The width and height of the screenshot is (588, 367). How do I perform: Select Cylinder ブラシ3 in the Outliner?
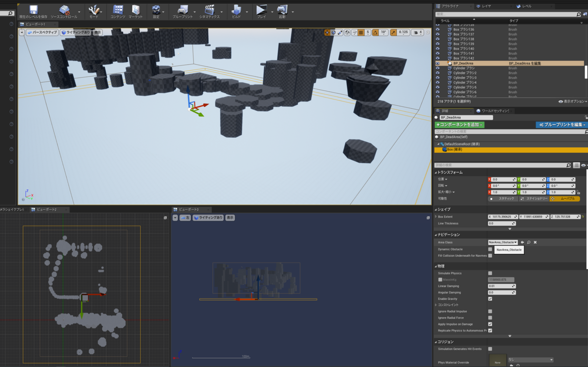click(x=465, y=77)
